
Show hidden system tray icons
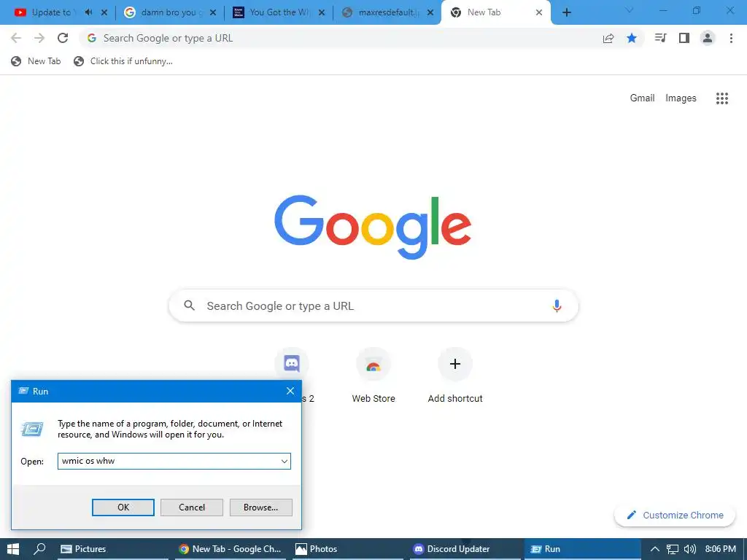click(655, 549)
